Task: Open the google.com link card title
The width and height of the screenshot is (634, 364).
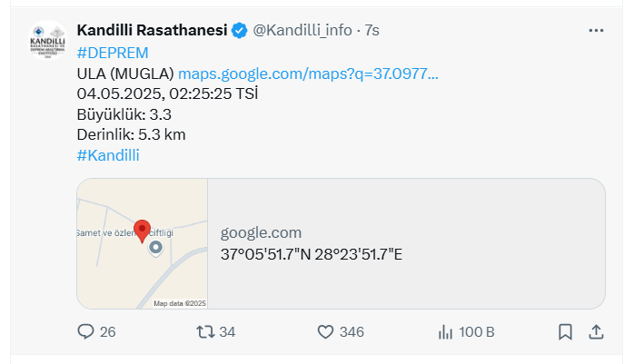Action: coord(261,232)
